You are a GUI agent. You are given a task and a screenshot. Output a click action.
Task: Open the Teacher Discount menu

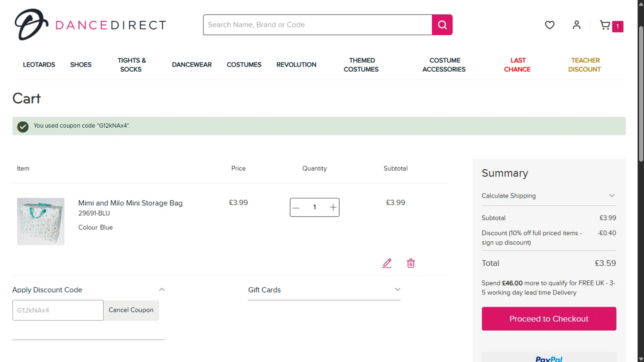click(585, 65)
